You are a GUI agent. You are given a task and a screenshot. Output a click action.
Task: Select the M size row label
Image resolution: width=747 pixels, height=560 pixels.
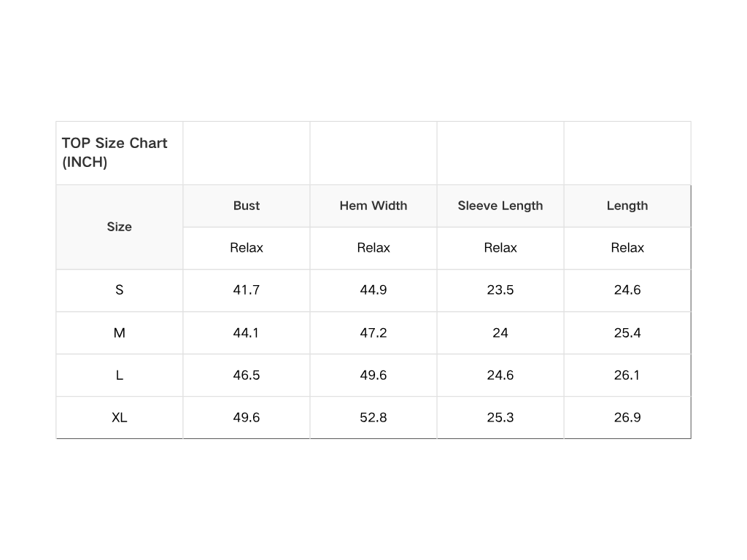coord(120,332)
